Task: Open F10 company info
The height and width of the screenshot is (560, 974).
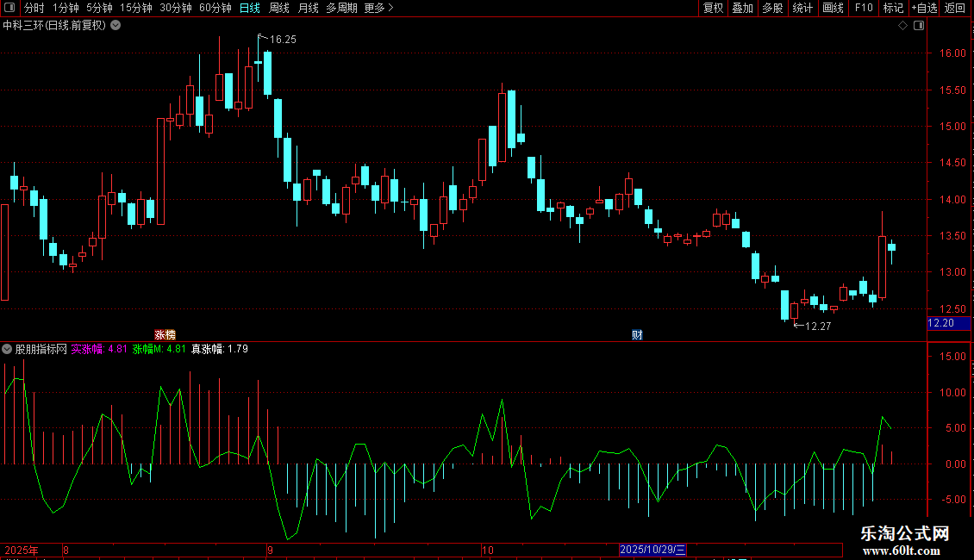Action: click(x=864, y=8)
